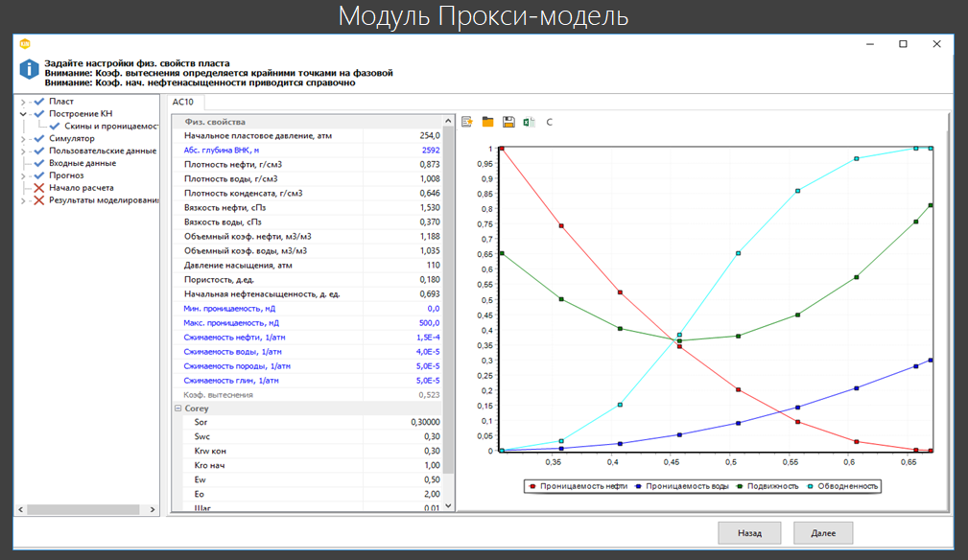This screenshot has height=560, width=968.
Task: Select Построение КН in tree
Action: point(81,113)
